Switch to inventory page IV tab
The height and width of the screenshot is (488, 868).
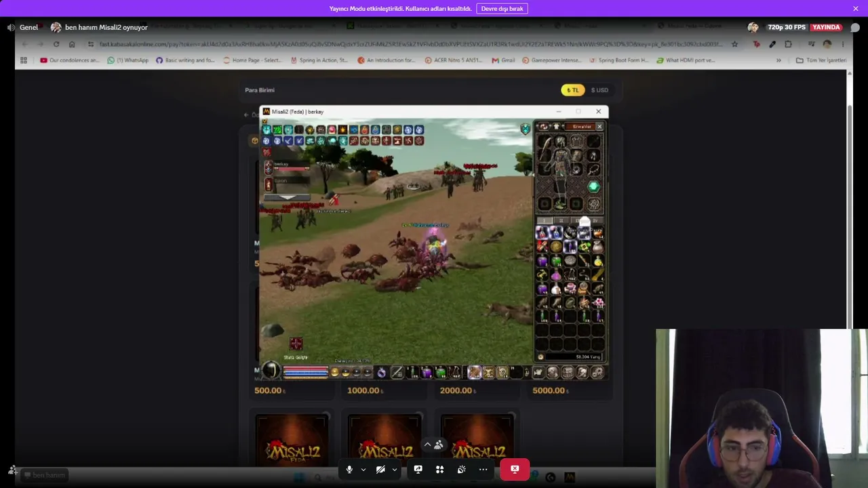pos(595,221)
